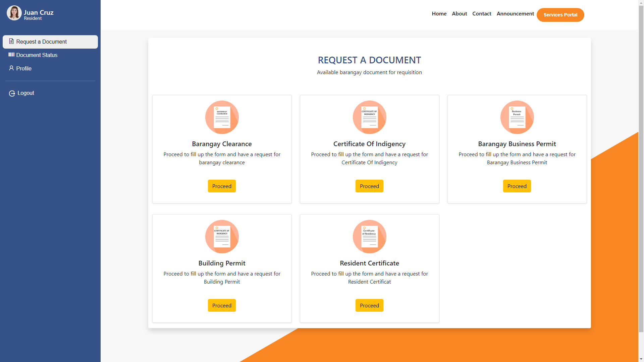Viewport: 644px width, 362px height.
Task: Proceed with Building Permit request
Action: 222,305
